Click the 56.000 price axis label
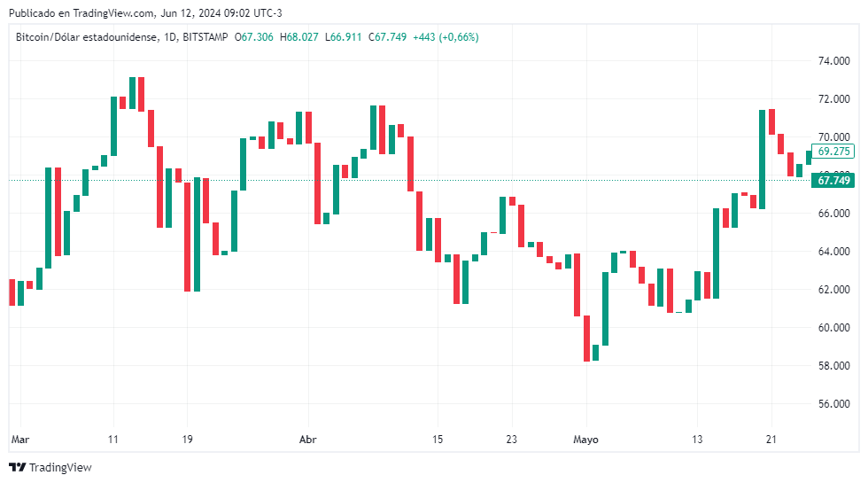Viewport: 868px width, 483px height. pos(833,404)
